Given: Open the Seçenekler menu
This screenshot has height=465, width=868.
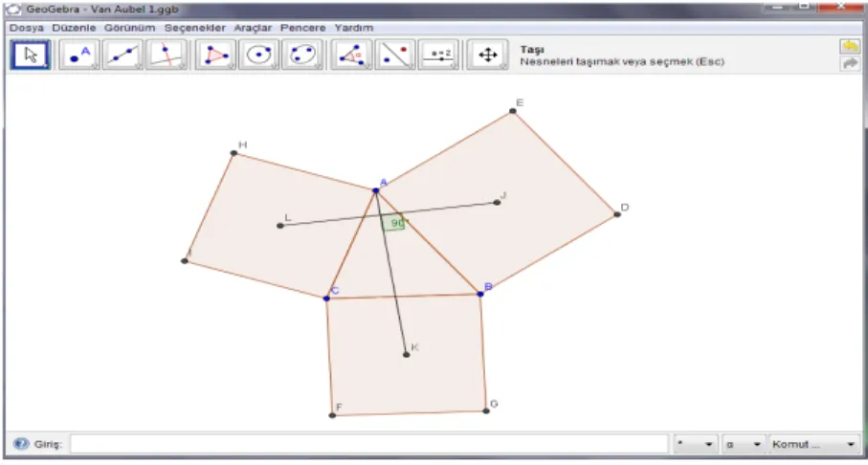Looking at the screenshot, I should (195, 28).
